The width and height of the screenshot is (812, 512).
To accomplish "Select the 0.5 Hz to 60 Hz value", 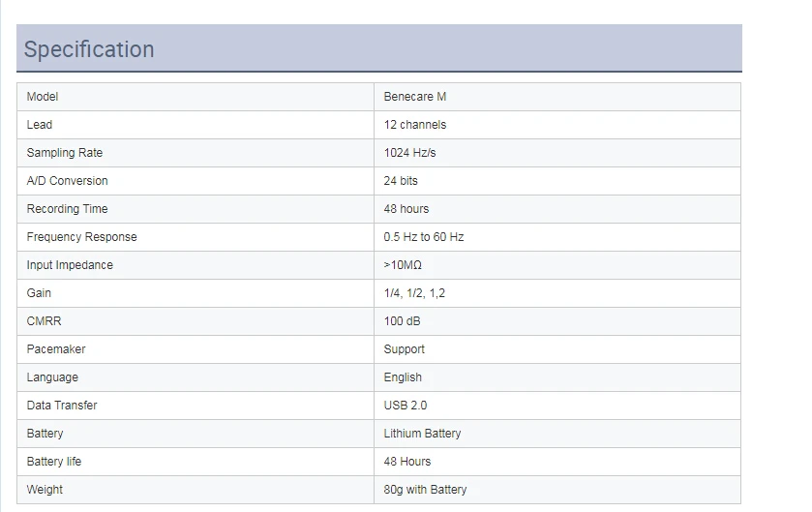I will tap(424, 236).
